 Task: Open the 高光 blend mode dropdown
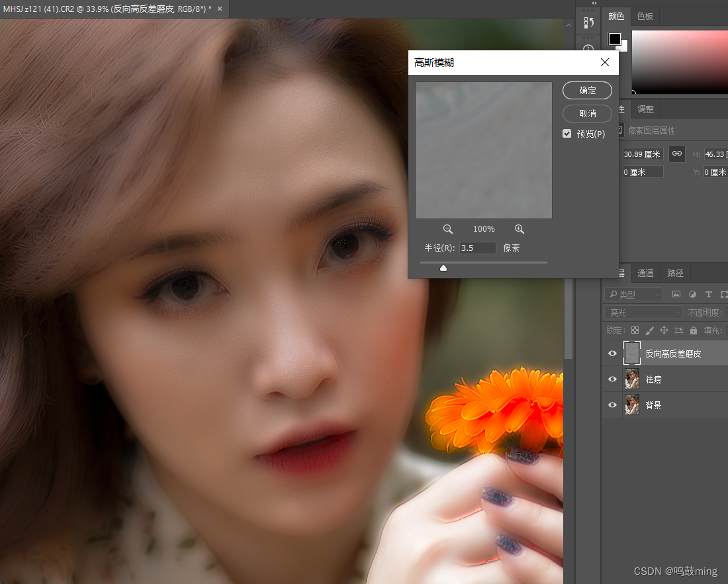pyautogui.click(x=643, y=313)
